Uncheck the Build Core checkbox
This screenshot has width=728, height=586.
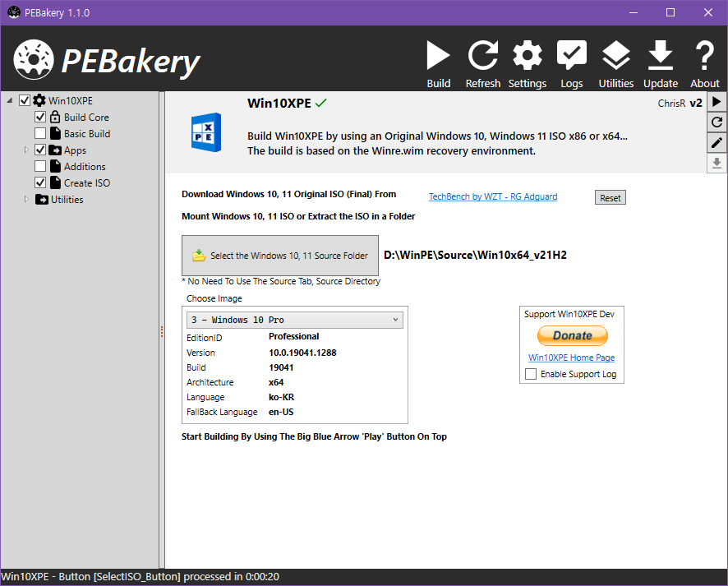tap(40, 117)
